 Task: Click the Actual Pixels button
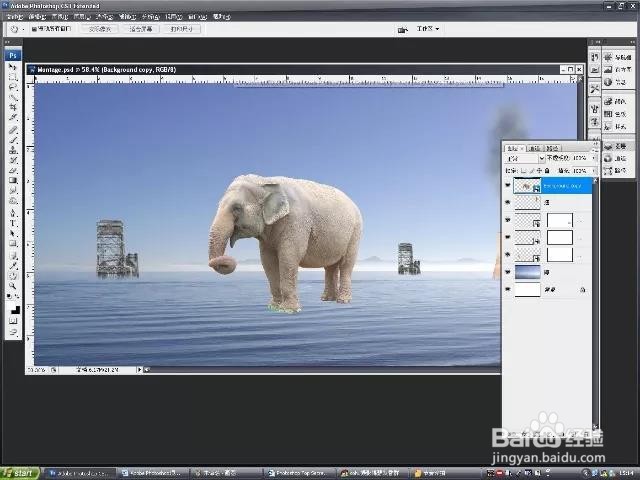click(100, 29)
